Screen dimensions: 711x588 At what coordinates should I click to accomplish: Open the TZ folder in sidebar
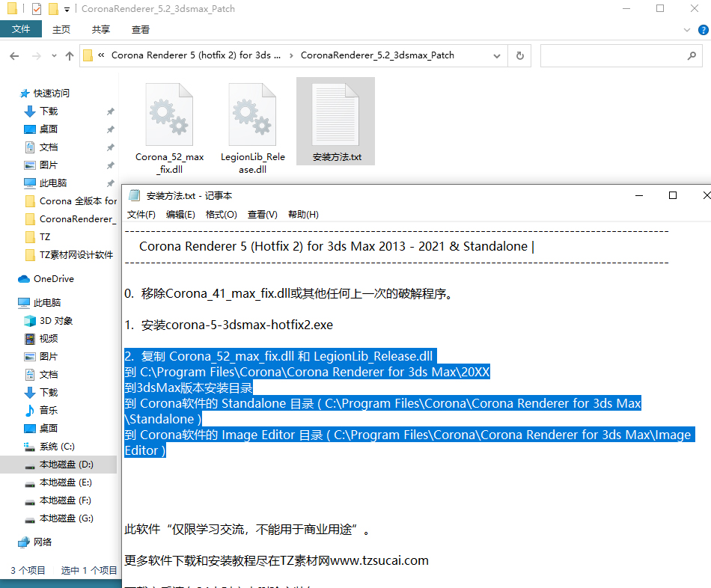[45, 236]
